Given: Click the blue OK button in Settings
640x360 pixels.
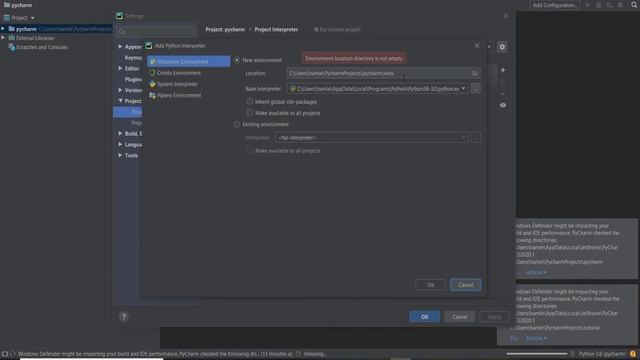Looking at the screenshot, I should click(424, 317).
